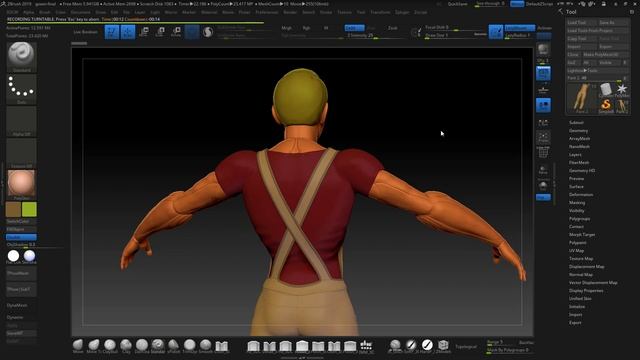Activate the Draw mode button

coord(128,32)
